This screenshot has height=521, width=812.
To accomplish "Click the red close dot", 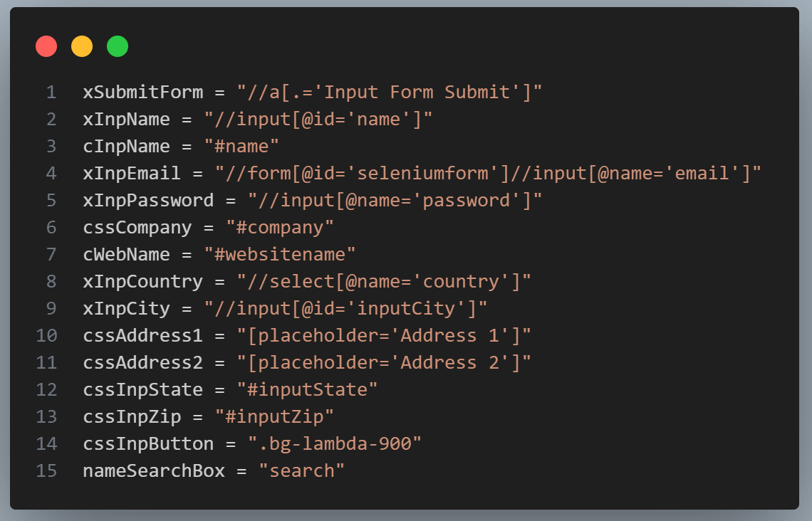I will pos(46,46).
